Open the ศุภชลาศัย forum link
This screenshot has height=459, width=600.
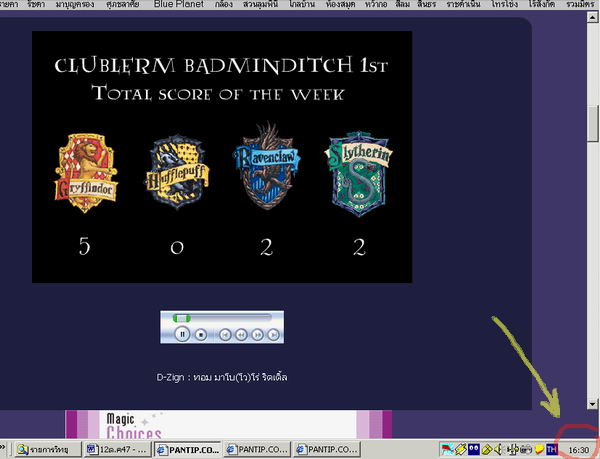tap(122, 4)
